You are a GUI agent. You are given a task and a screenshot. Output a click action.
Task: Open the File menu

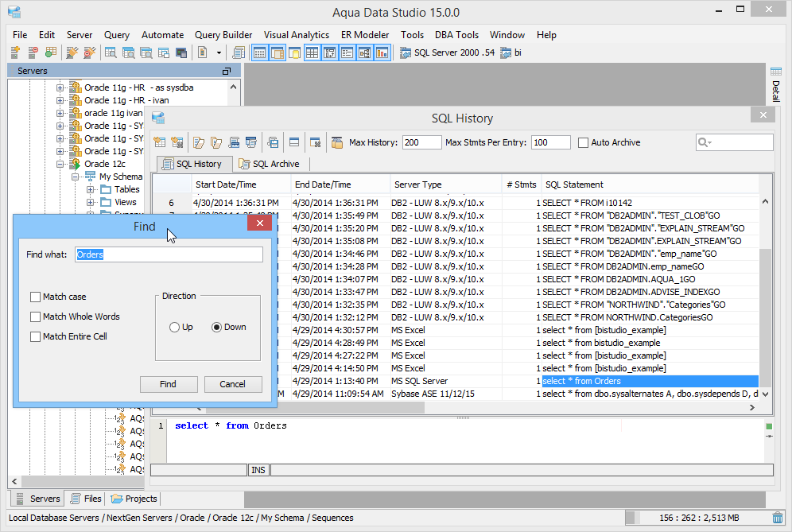pos(20,35)
